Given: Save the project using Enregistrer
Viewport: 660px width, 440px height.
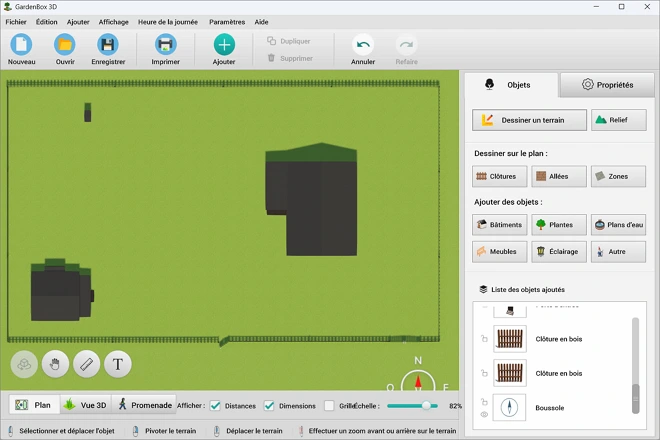Looking at the screenshot, I should (108, 45).
